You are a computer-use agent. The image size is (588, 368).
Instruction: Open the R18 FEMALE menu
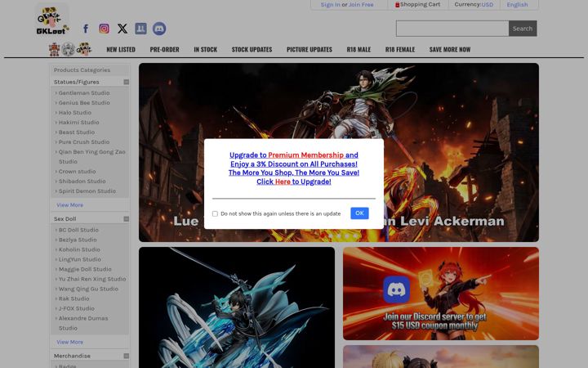pos(399,49)
